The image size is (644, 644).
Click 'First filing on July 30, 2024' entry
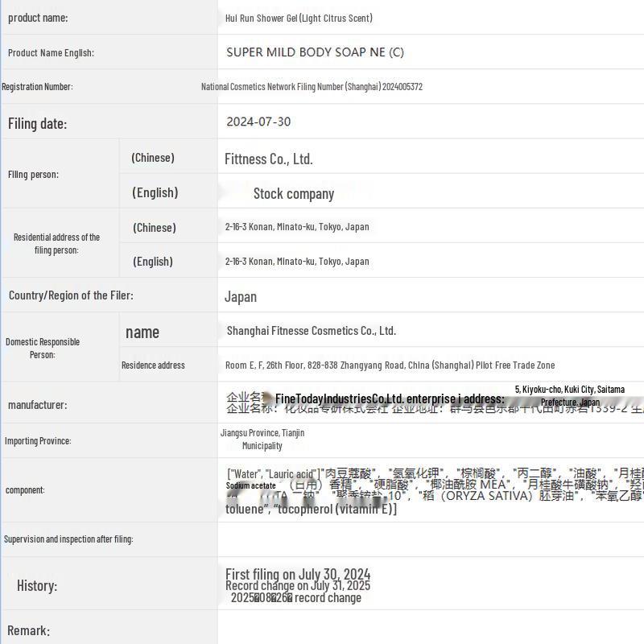click(297, 574)
